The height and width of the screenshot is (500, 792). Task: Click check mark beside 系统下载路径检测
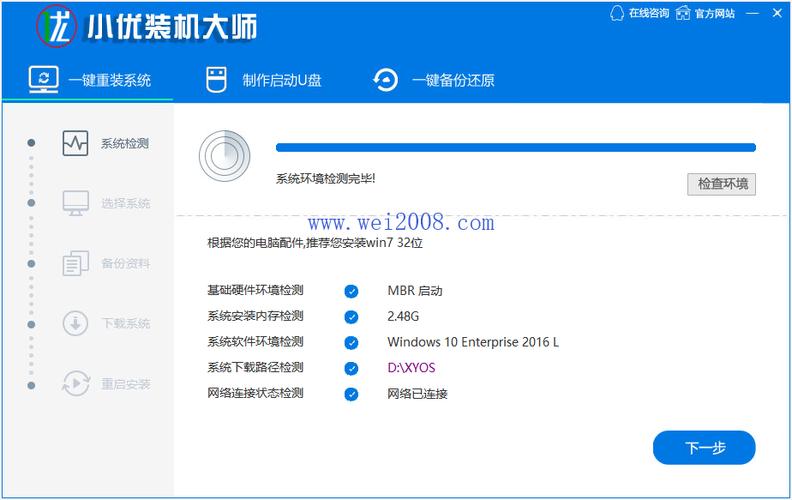[351, 369]
